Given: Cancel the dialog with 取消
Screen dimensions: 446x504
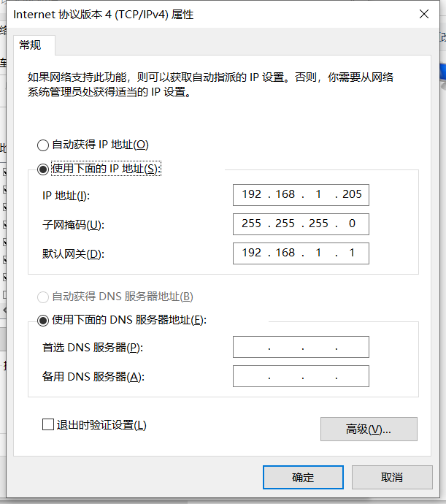Looking at the screenshot, I should click(392, 477).
